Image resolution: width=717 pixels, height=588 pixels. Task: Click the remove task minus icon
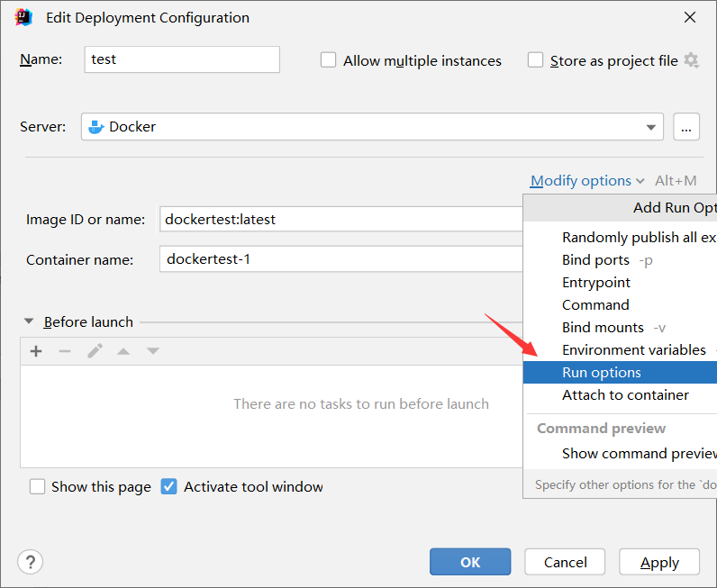click(65, 351)
